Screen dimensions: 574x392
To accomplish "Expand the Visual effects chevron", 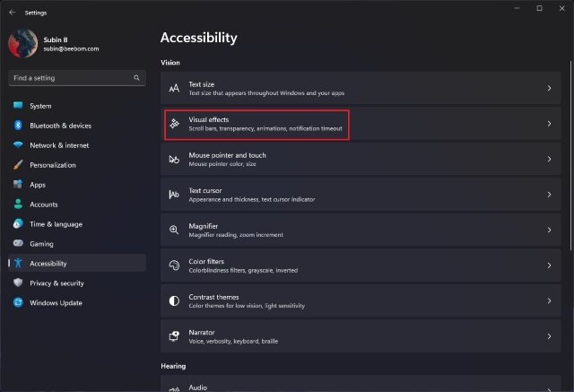I will (x=549, y=124).
